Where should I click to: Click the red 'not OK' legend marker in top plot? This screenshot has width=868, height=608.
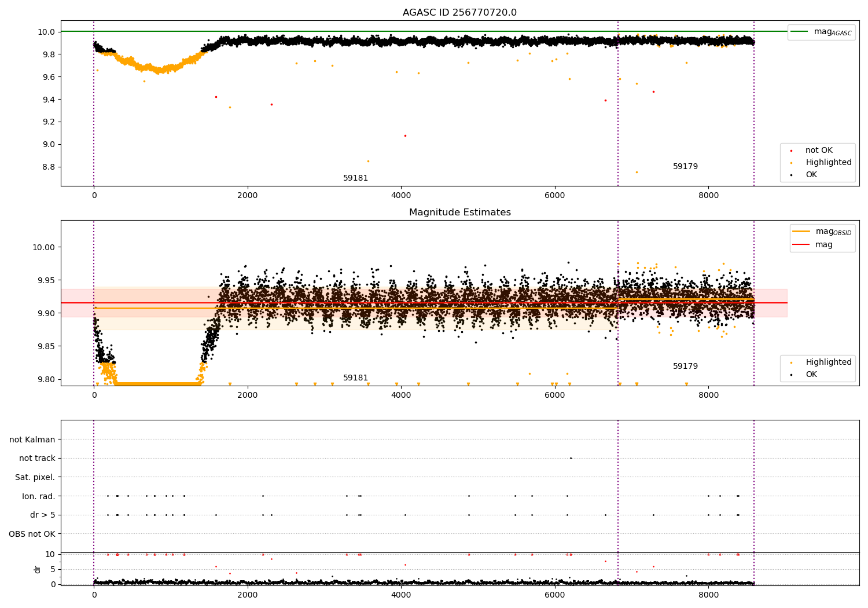[791, 151]
